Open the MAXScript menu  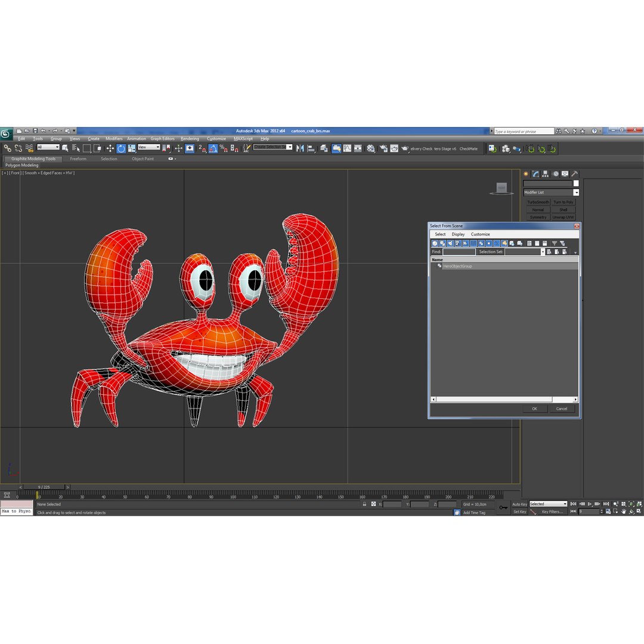click(x=243, y=139)
